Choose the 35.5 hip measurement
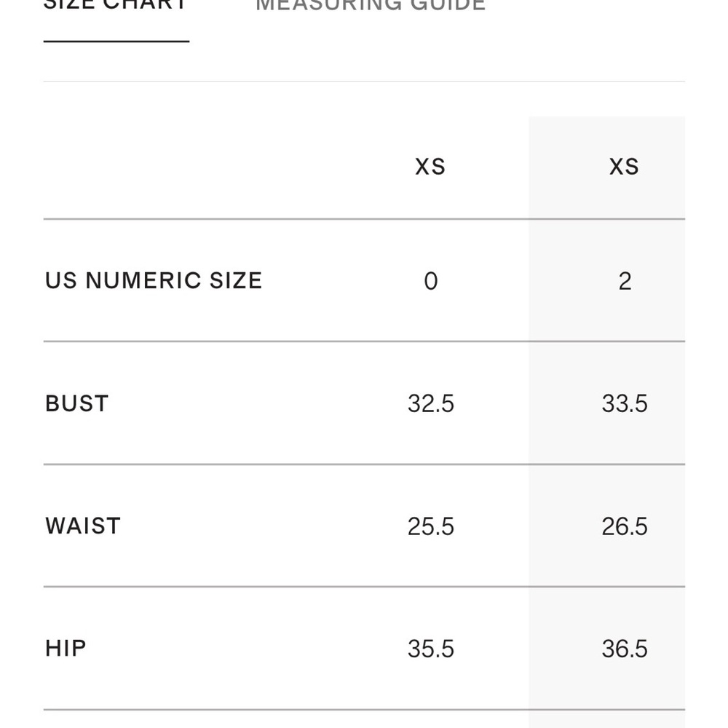728x728 pixels. (x=431, y=648)
